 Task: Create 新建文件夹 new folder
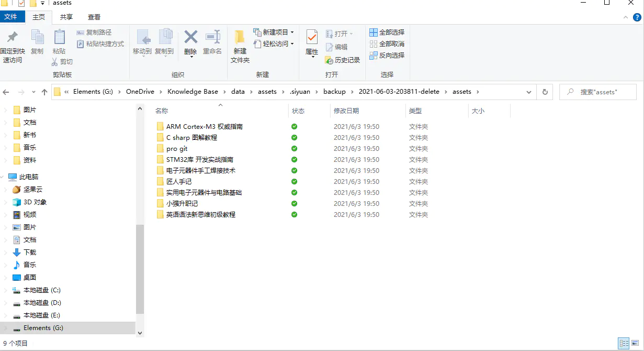click(240, 47)
